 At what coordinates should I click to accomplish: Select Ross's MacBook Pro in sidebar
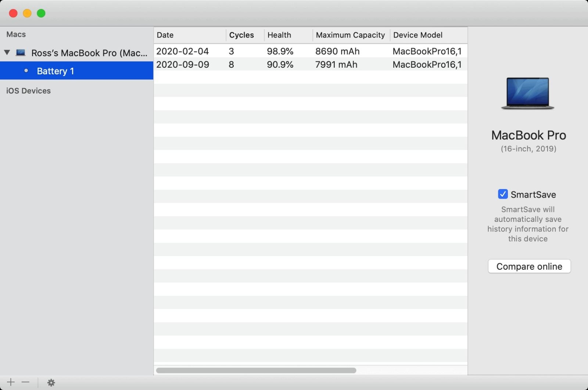click(76, 53)
